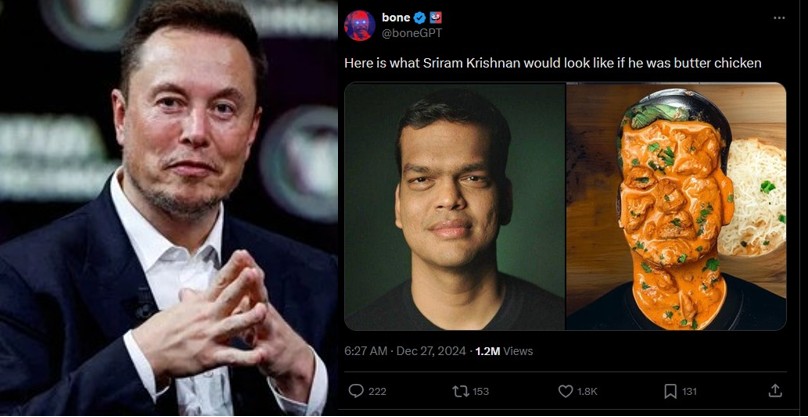Click the affiliate badge after the verified checkmark
Image resolution: width=808 pixels, height=417 pixels.
coord(437,18)
